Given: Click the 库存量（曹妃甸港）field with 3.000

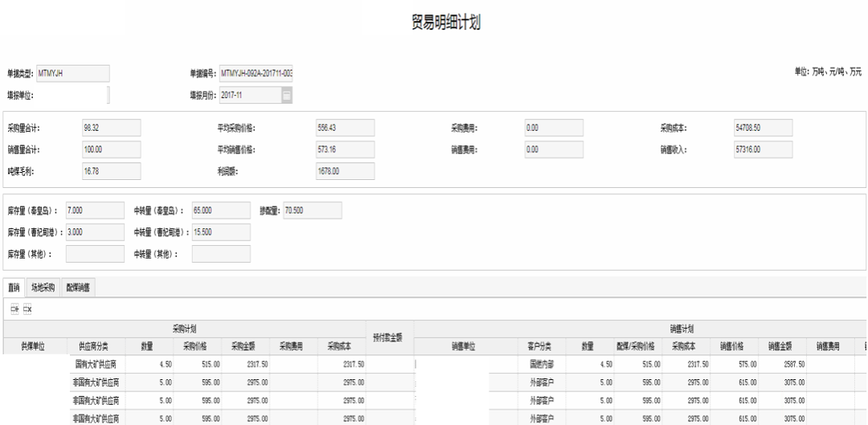Looking at the screenshot, I should pos(95,232).
